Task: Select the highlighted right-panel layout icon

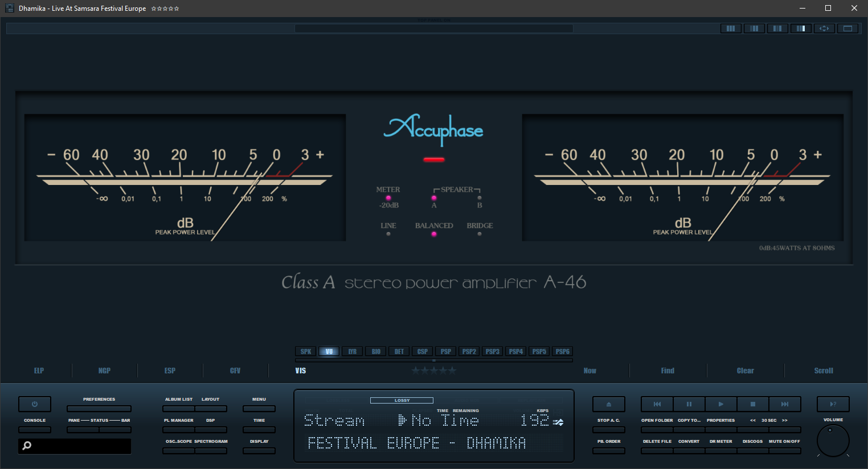Action: tap(801, 28)
